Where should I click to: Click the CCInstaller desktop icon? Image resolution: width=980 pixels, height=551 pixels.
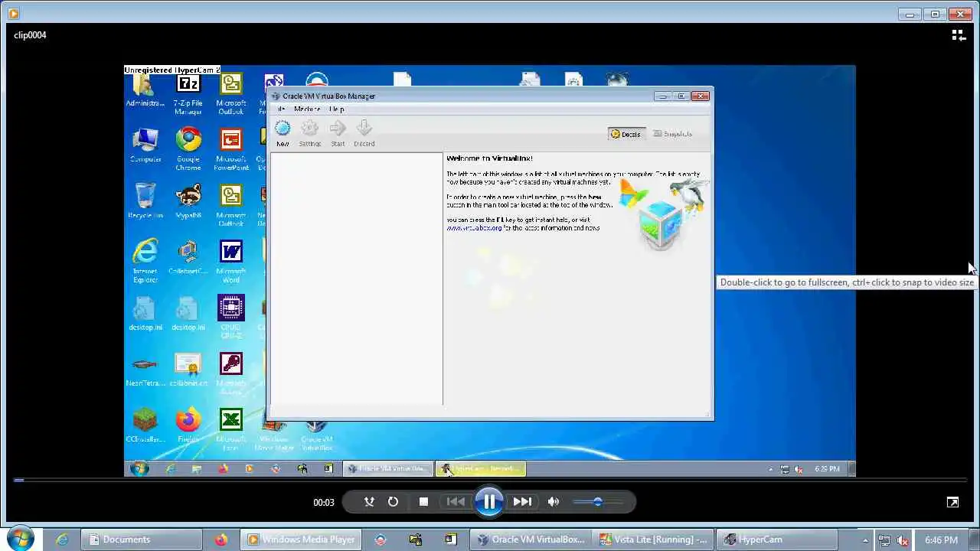[145, 425]
